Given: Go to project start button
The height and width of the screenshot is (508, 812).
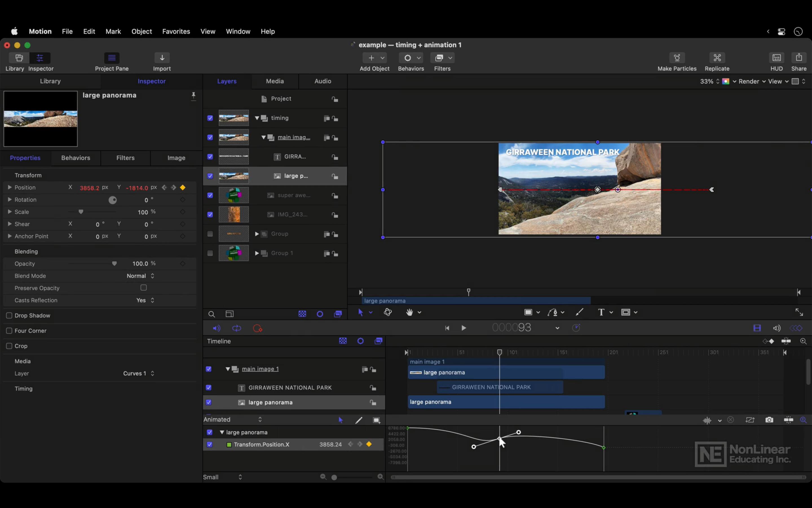Looking at the screenshot, I should (447, 328).
